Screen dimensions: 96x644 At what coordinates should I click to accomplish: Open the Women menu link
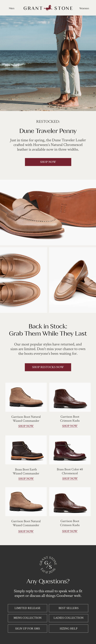(x=84, y=8)
